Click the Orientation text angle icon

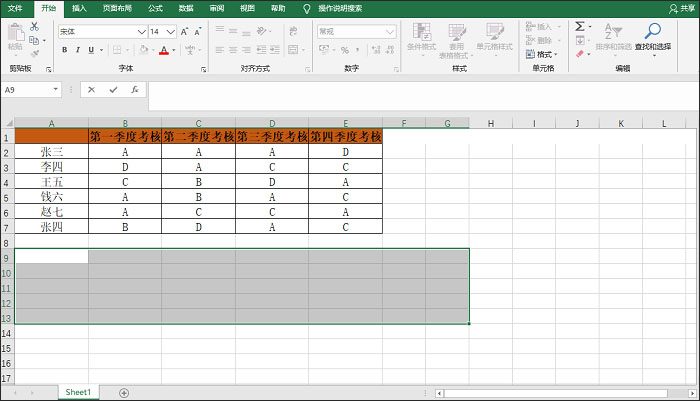tap(262, 31)
